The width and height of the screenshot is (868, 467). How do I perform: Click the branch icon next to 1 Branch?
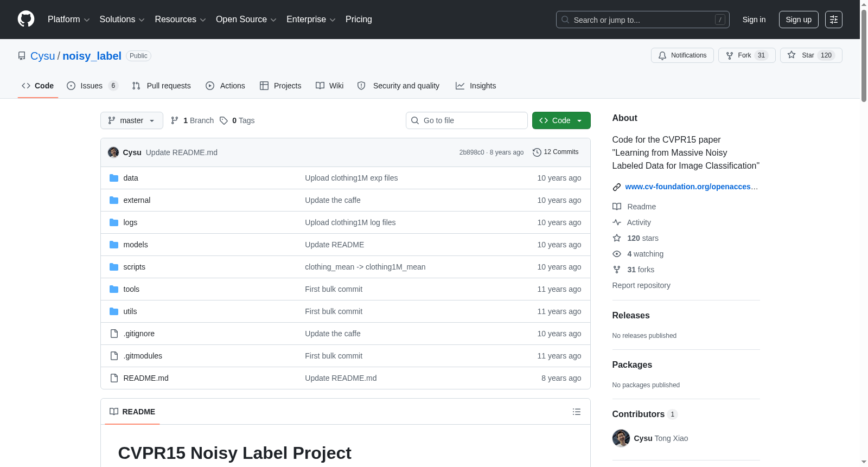[175, 120]
